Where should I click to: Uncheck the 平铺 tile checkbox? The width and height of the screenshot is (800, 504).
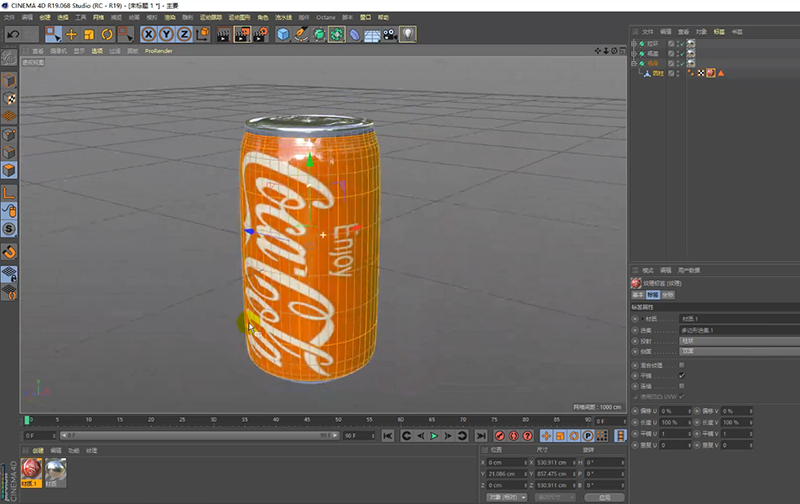(682, 375)
